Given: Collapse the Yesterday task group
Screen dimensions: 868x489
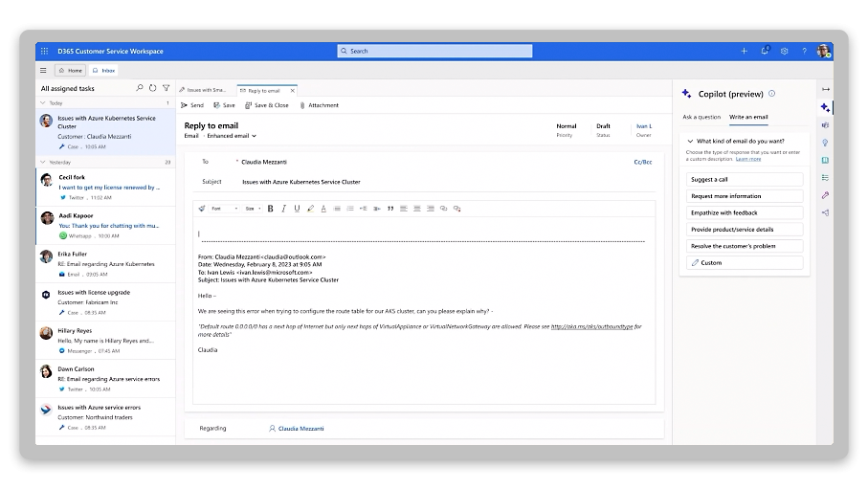Looking at the screenshot, I should click(x=42, y=163).
